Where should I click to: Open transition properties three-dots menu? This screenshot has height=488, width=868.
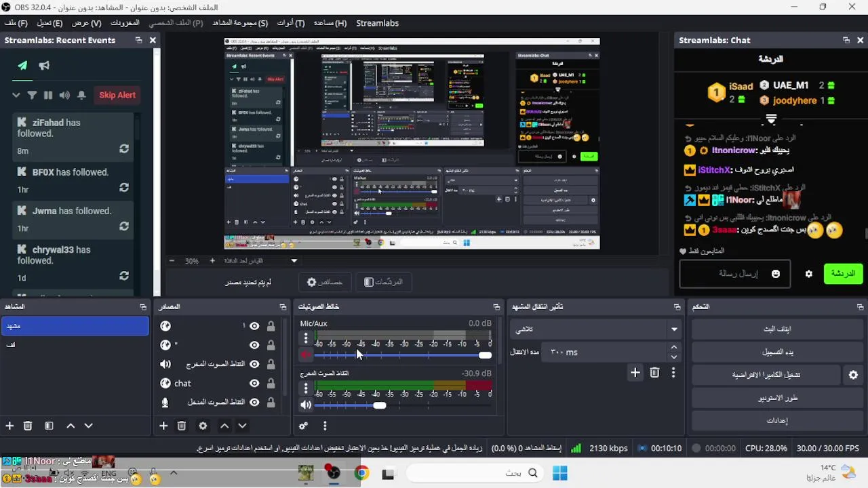tap(673, 372)
